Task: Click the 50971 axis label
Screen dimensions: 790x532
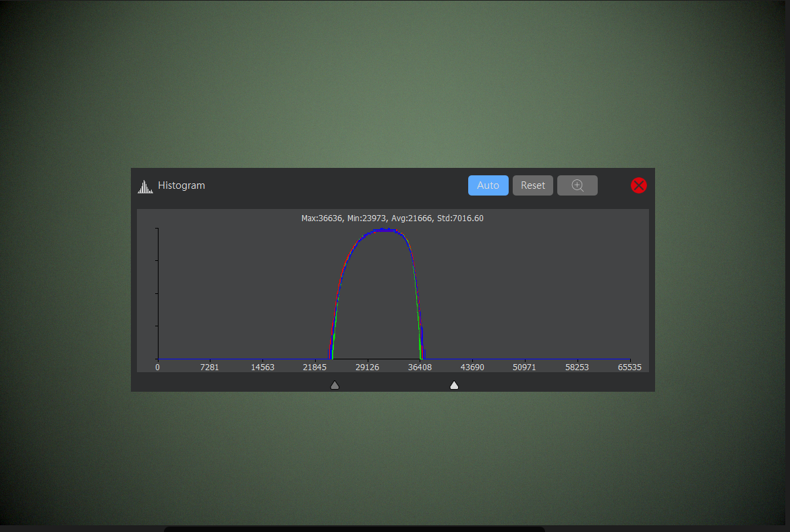Action: pyautogui.click(x=524, y=367)
